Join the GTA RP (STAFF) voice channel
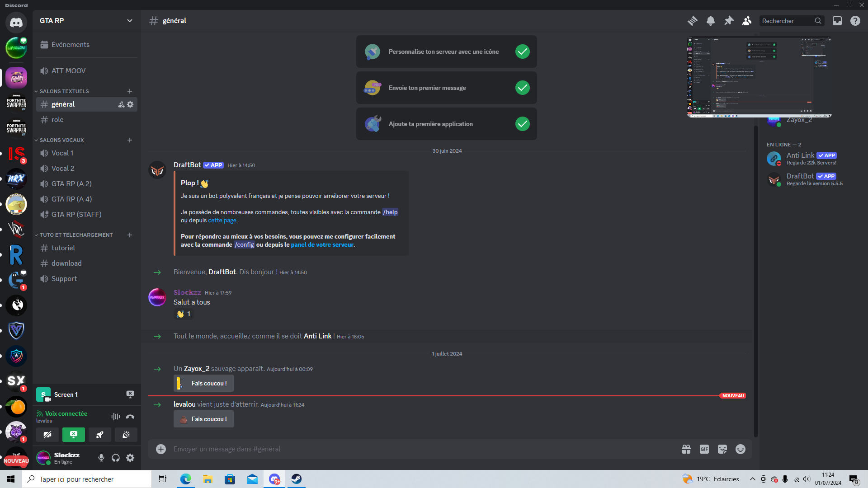868x488 pixels. pyautogui.click(x=87, y=215)
